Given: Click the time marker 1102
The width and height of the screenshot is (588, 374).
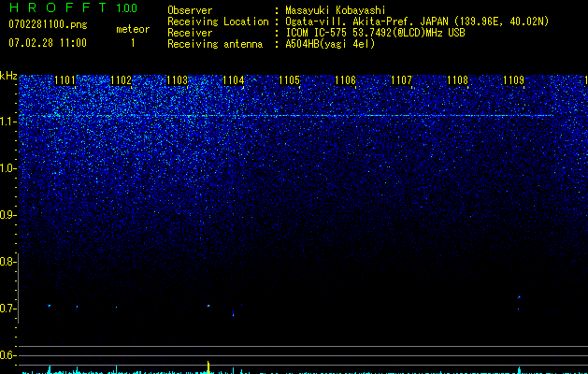Looking at the screenshot, I should tap(122, 80).
